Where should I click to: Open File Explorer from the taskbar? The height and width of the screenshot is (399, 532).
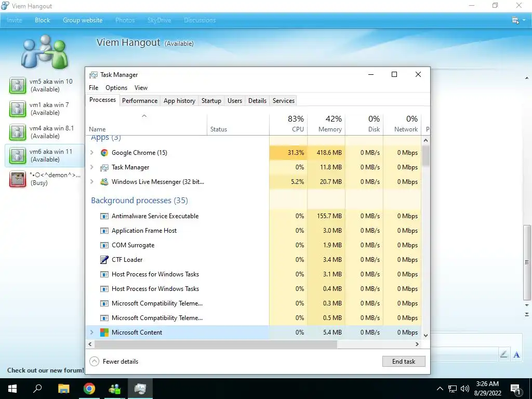point(63,389)
